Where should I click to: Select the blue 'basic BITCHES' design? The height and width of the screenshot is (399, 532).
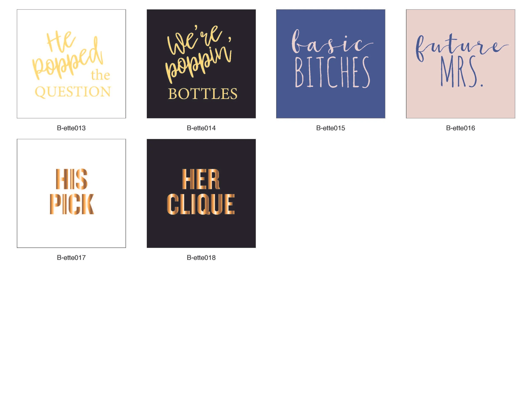[330, 64]
